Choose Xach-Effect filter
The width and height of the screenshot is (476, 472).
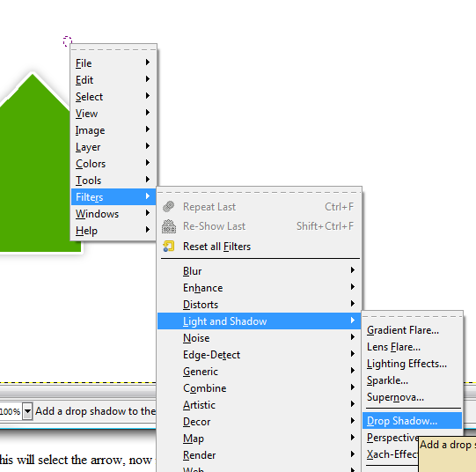tap(391, 454)
